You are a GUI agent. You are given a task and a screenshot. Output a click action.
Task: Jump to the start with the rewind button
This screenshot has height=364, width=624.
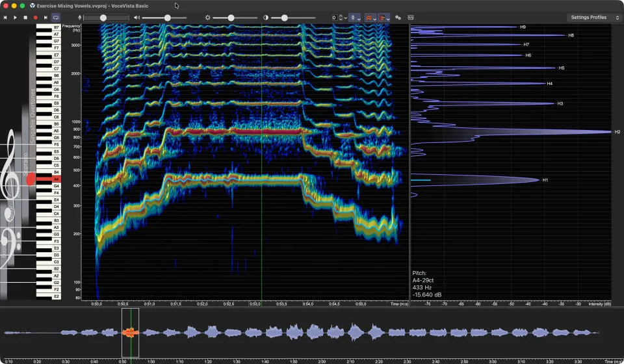click(5, 18)
